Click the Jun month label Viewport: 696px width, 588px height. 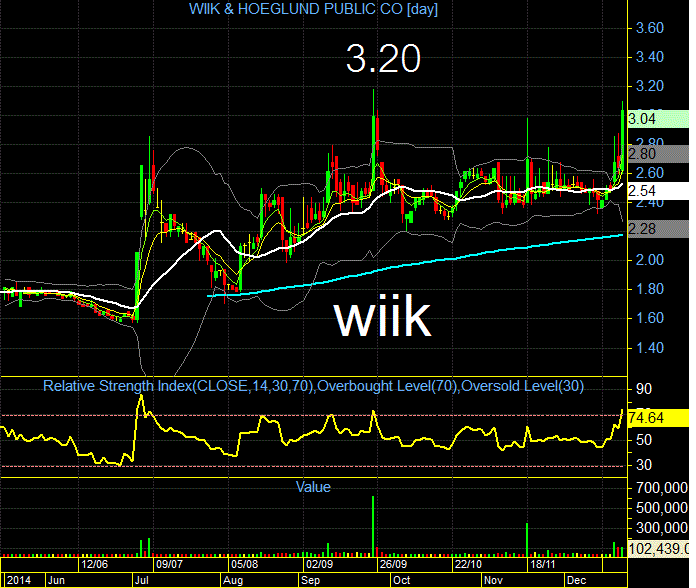pos(56,580)
